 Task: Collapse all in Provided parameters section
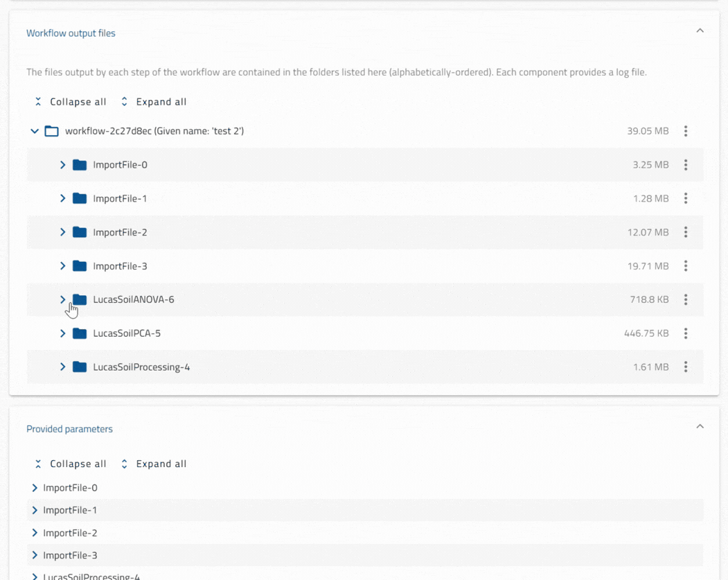71,464
